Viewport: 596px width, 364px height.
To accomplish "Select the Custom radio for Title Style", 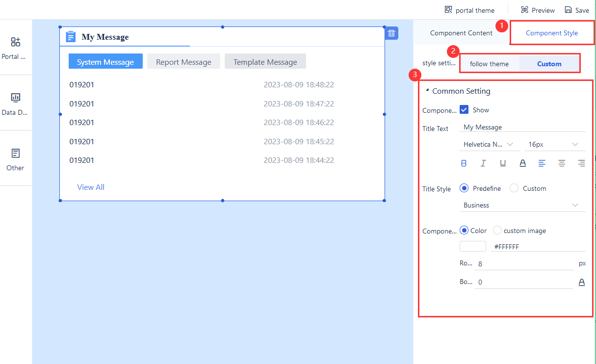I will pyautogui.click(x=514, y=188).
